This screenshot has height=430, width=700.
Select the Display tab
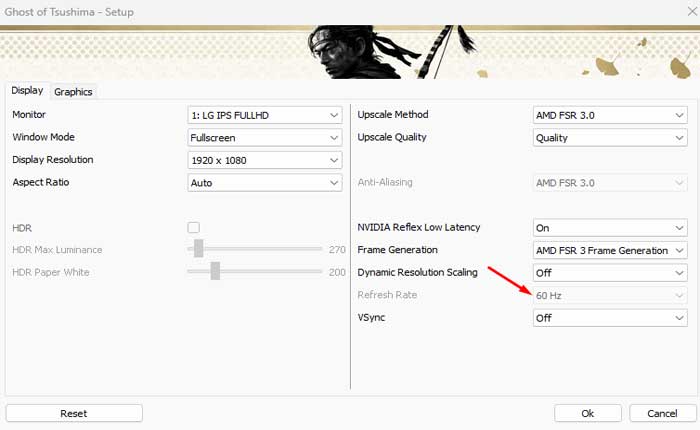(27, 91)
